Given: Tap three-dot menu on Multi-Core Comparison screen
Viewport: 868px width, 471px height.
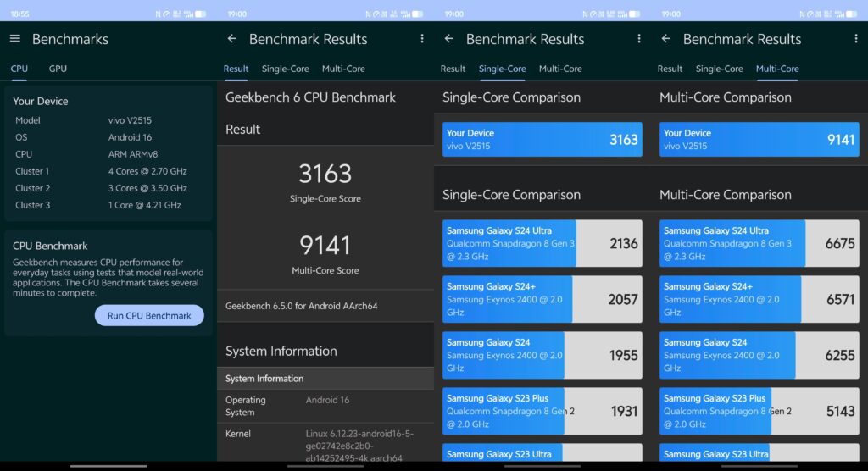Looking at the screenshot, I should click(855, 39).
